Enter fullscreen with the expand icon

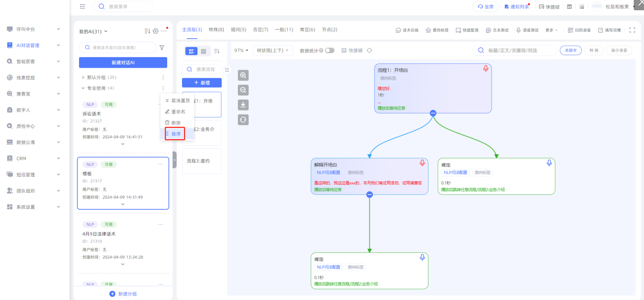point(632,30)
